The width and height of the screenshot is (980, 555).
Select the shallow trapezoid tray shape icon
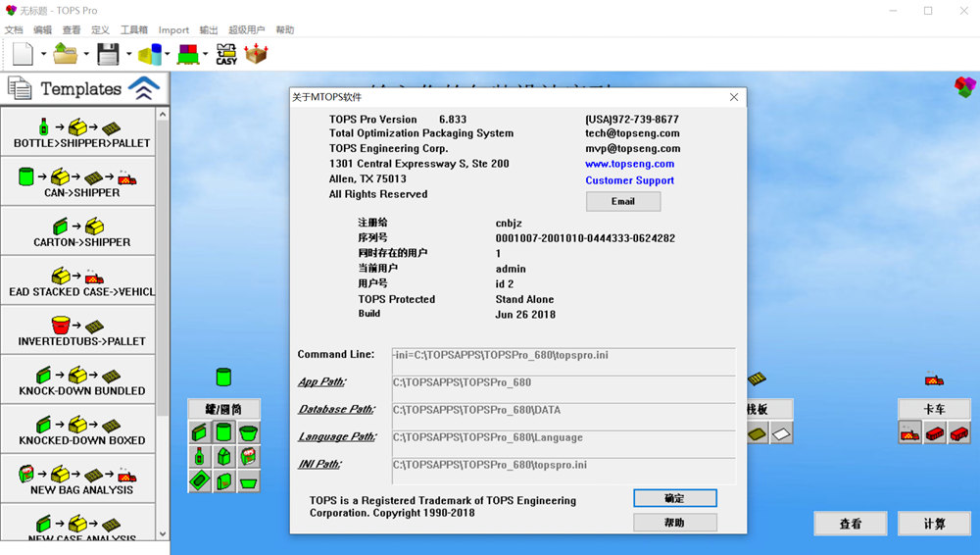pos(248,480)
